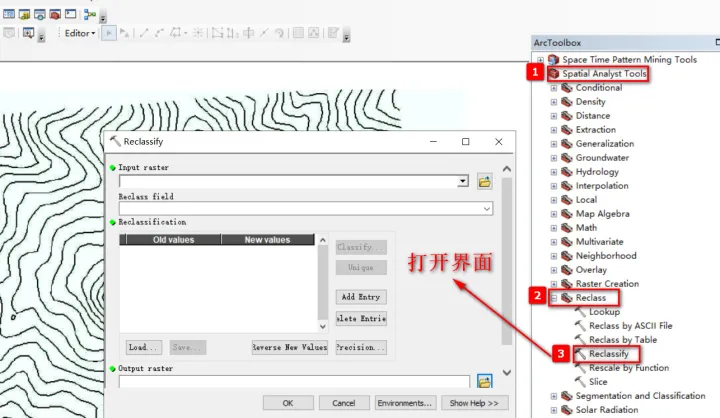Select the Reclass by ASCII File tool
The image size is (720, 418).
(x=630, y=326)
